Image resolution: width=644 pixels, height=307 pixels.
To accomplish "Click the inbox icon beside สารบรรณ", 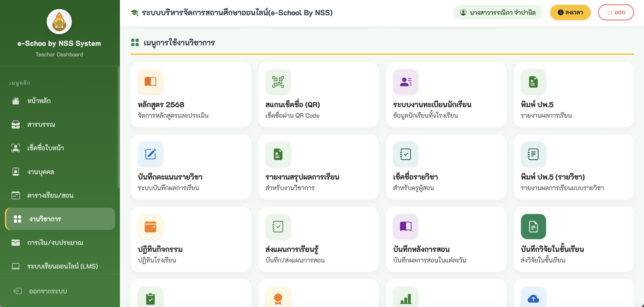I will [x=15, y=124].
